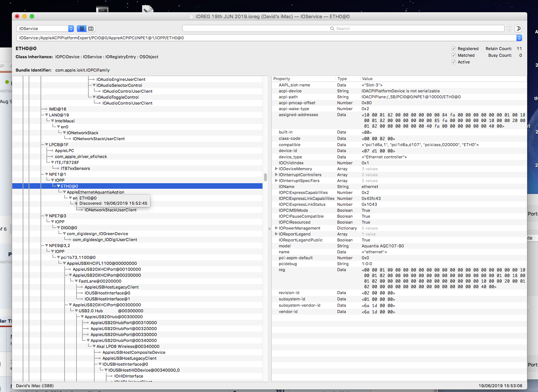Open the path history dropdown arrow
The height and width of the screenshot is (392, 538).
519,38
